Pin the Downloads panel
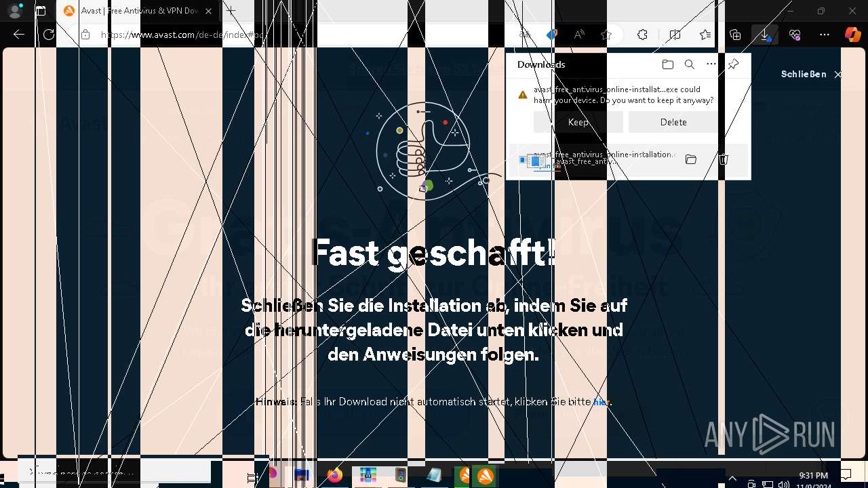 733,64
